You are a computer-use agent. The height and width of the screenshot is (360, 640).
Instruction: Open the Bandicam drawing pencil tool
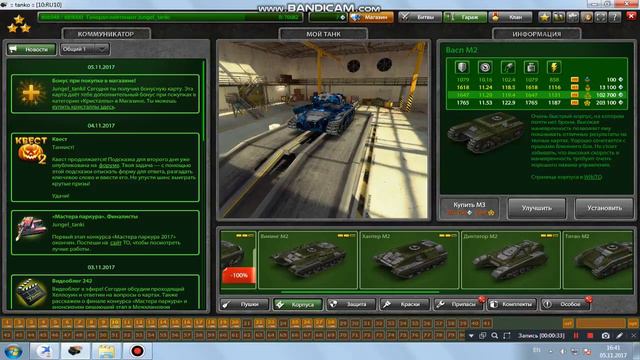click(x=620, y=336)
